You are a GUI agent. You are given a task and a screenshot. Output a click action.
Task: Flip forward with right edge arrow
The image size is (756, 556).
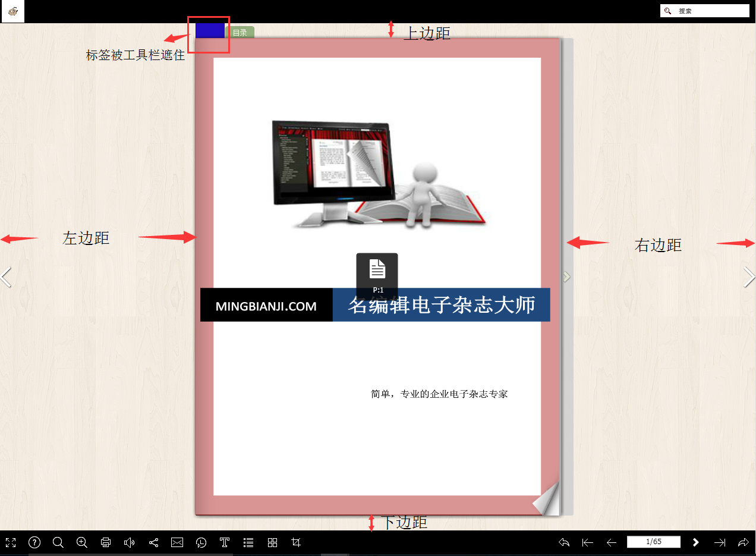click(749, 277)
